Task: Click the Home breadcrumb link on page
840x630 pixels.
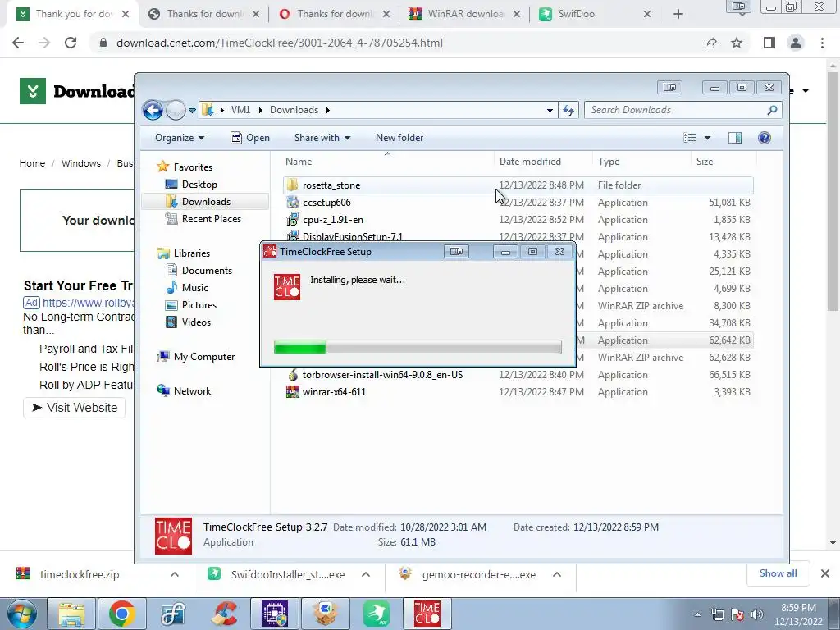Action: coord(32,163)
